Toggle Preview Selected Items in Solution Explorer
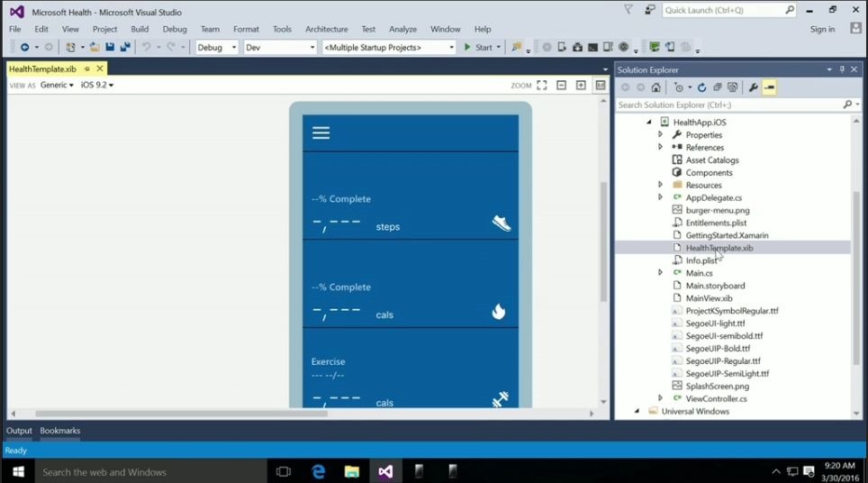Screen dimensions: 868x483 point(769,87)
